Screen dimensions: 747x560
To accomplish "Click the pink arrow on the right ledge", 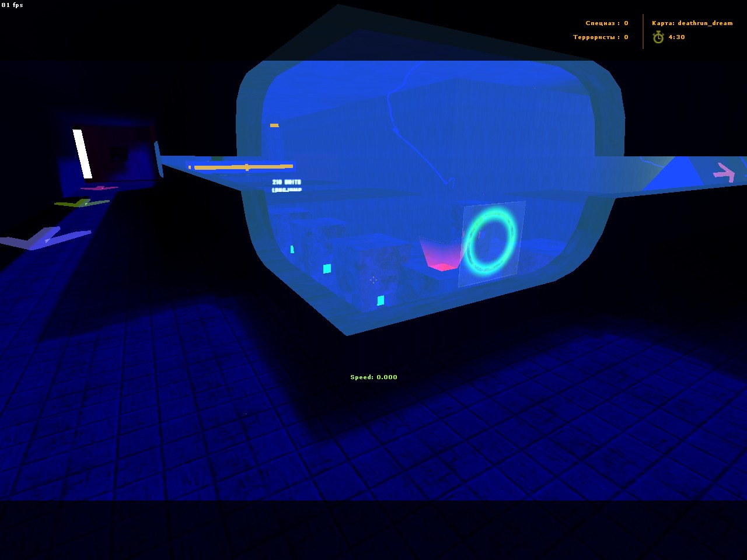I will tap(724, 172).
